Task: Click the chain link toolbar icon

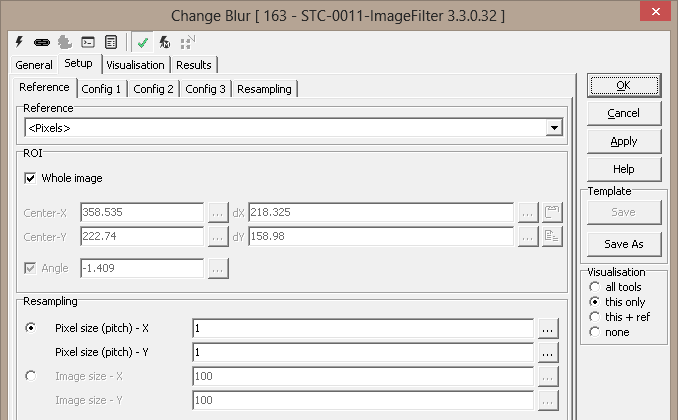Action: point(42,43)
